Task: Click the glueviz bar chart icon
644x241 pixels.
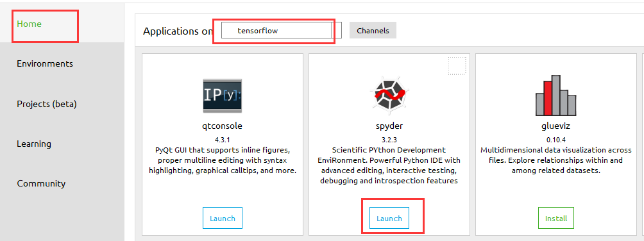Action: coord(555,96)
